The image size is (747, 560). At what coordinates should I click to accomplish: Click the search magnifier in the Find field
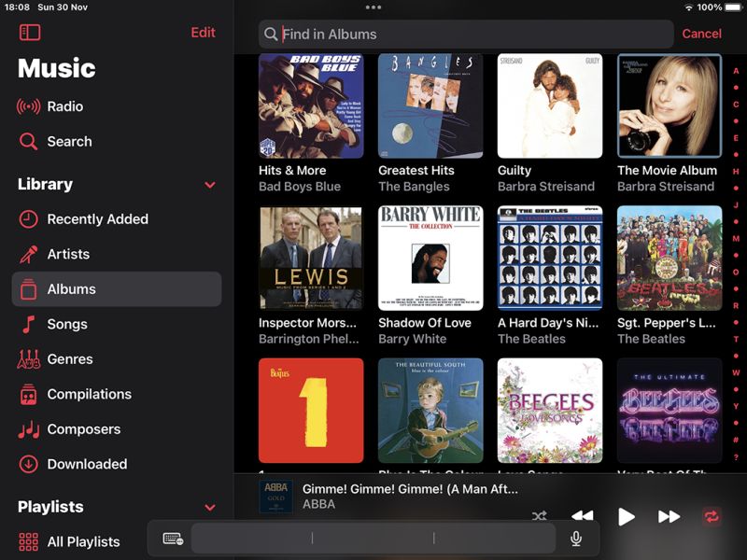[x=271, y=35]
